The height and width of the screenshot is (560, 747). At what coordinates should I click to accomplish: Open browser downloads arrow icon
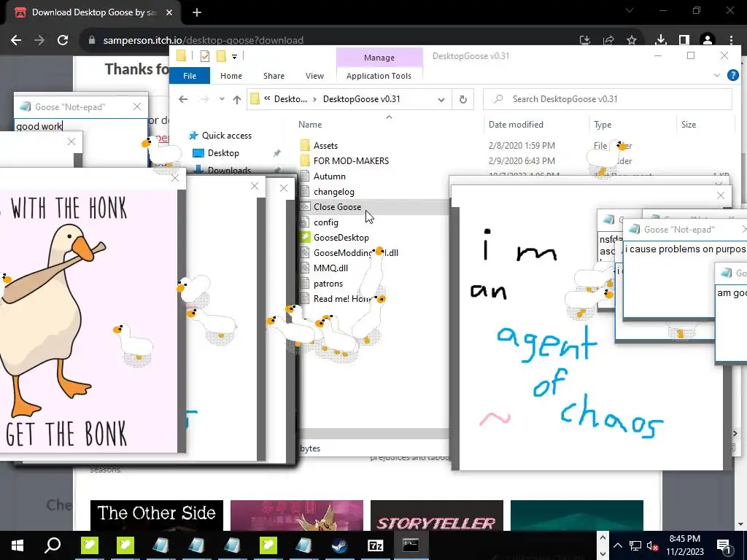click(x=660, y=40)
